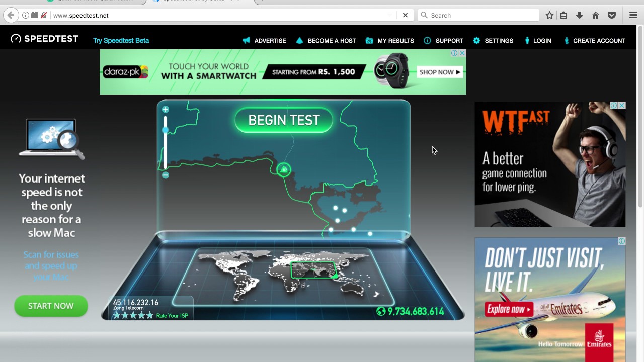Viewport: 644px width, 362px height.
Task: Click Shop Now in the daraz ad
Action: 440,72
